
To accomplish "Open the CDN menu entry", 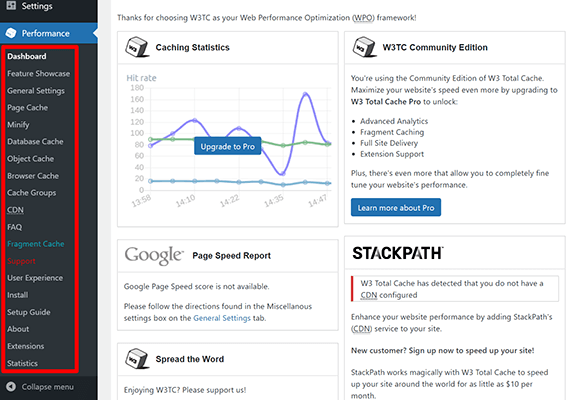I will (x=15, y=210).
